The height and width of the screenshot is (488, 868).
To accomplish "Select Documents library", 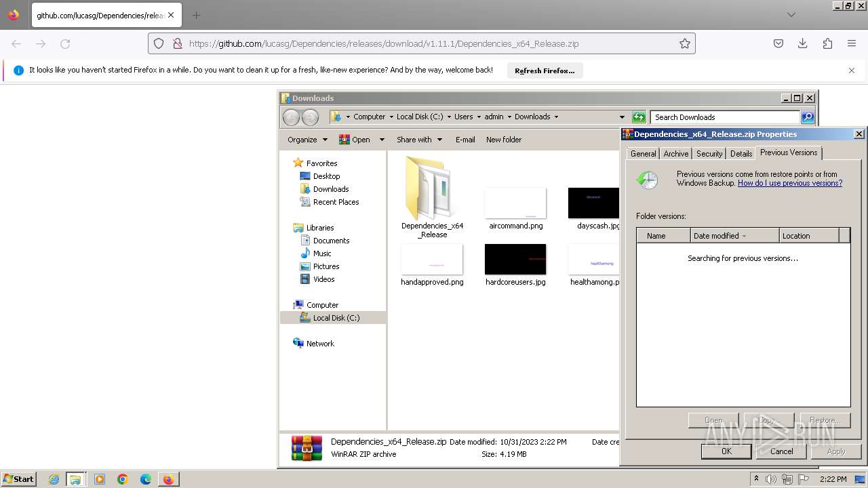I will click(331, 241).
